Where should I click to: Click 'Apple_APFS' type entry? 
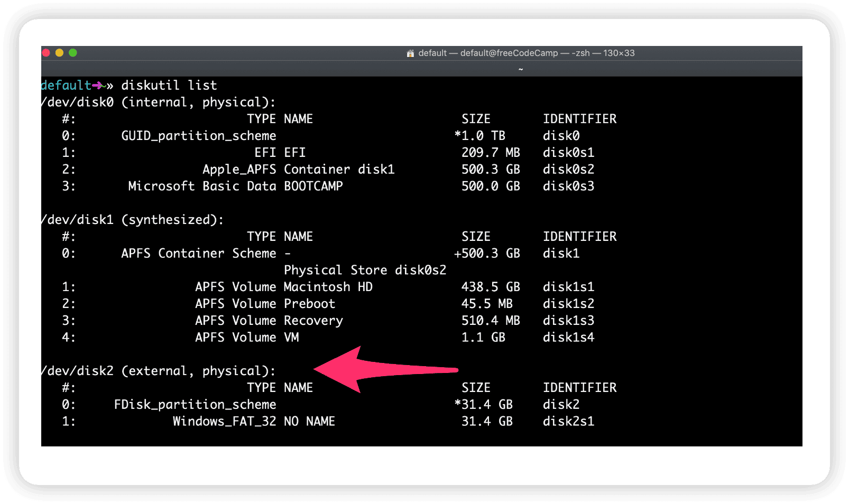pos(239,170)
